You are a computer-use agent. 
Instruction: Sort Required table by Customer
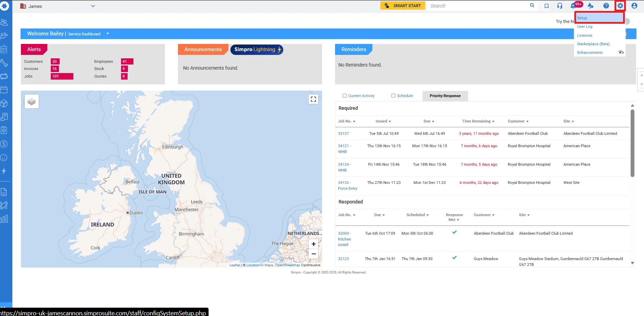(x=518, y=121)
